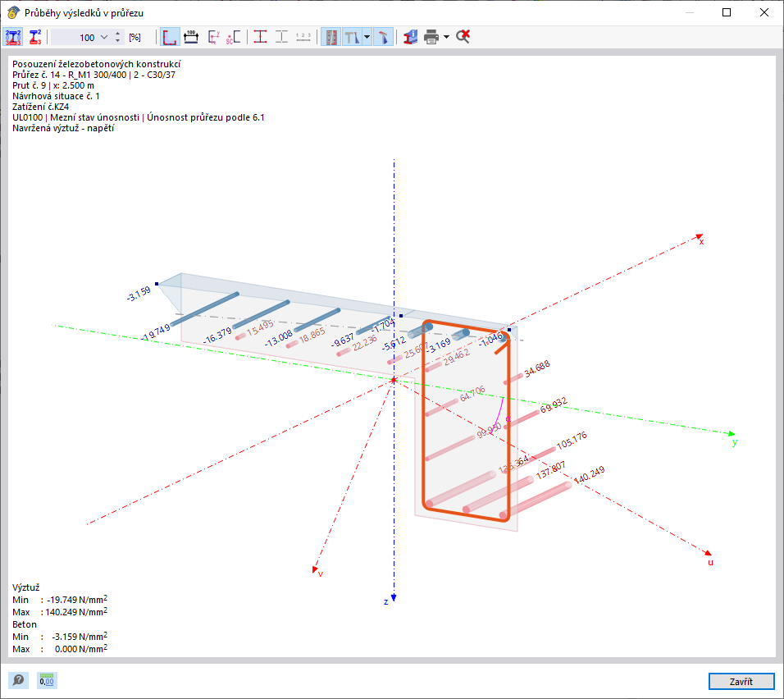Click the 0,00 decimal places icon
Image resolution: width=784 pixels, height=699 pixels.
[47, 680]
